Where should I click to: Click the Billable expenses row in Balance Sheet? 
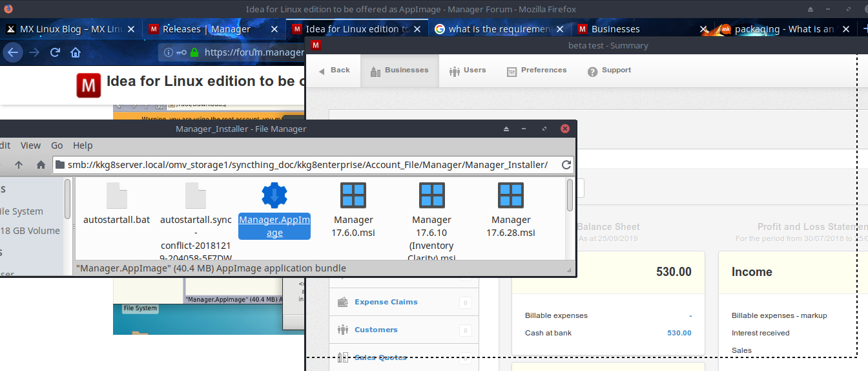(608, 315)
